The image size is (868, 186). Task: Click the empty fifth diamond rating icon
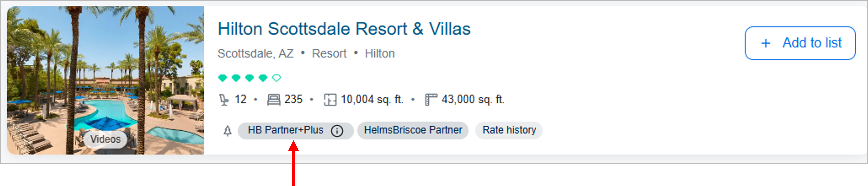click(x=276, y=78)
